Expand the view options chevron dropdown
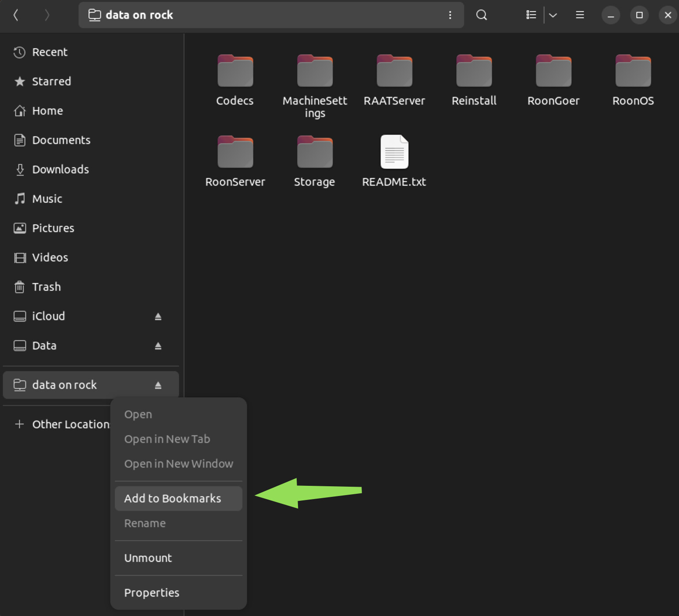 click(x=553, y=15)
